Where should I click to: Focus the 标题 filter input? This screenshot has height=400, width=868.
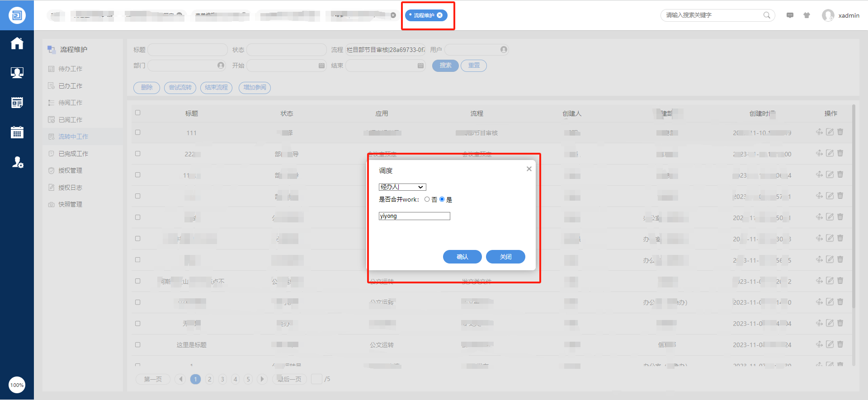click(188, 50)
